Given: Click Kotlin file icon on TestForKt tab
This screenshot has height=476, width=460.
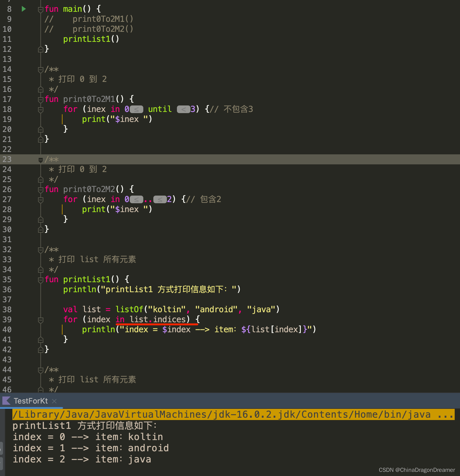Looking at the screenshot, I should (6, 401).
